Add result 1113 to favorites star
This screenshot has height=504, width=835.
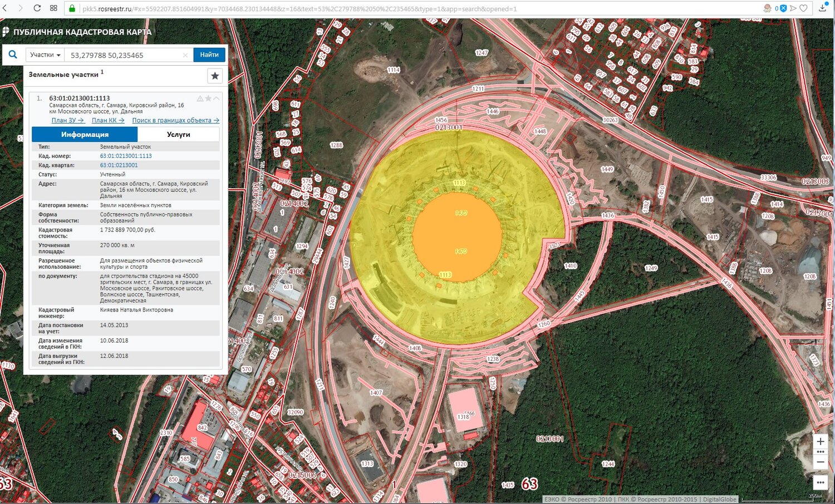click(208, 98)
